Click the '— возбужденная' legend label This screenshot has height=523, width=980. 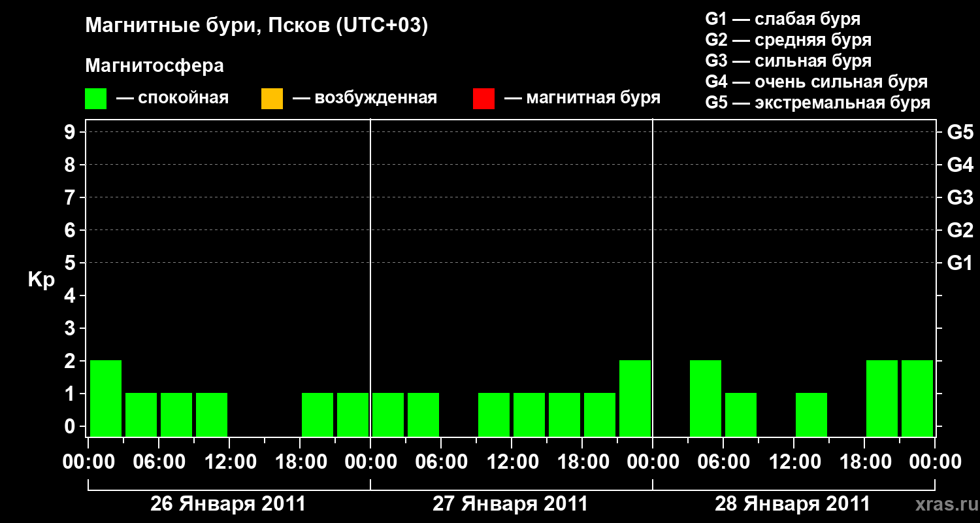tap(365, 98)
